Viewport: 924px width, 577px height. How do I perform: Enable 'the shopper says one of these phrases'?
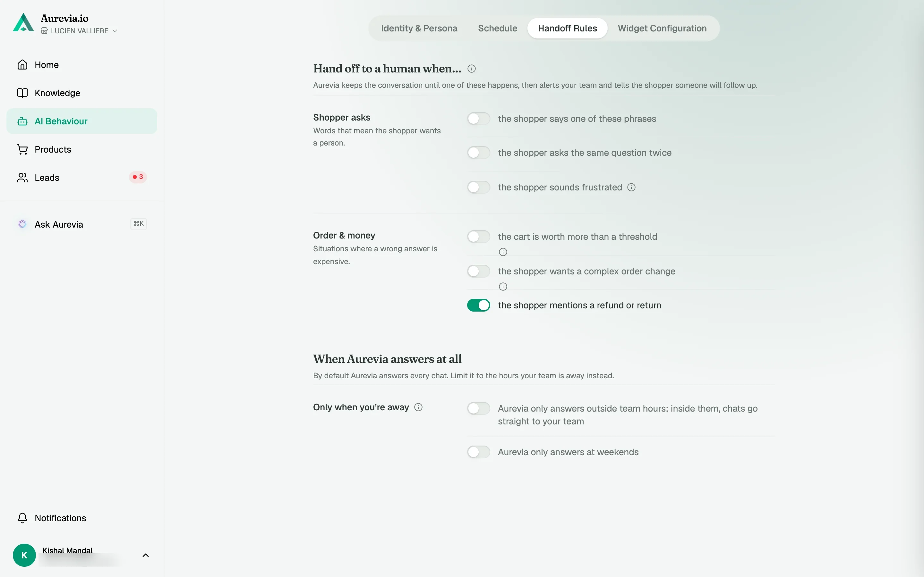coord(478,119)
